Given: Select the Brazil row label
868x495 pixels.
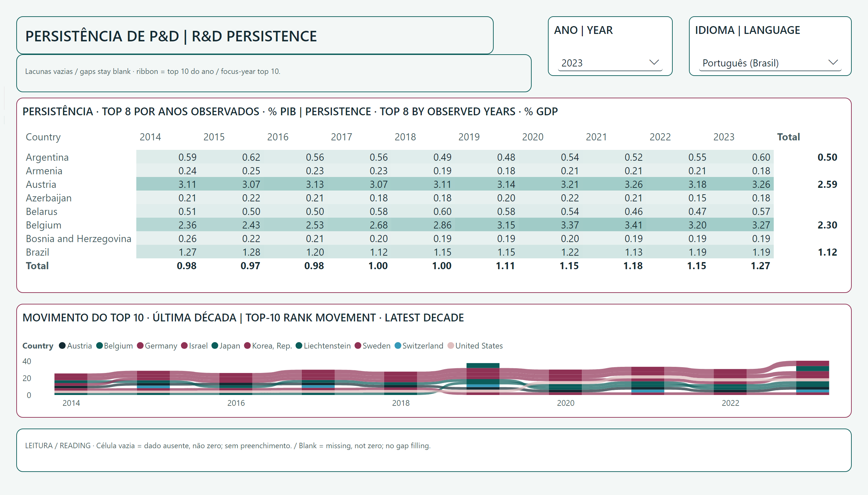Looking at the screenshot, I should point(37,252).
